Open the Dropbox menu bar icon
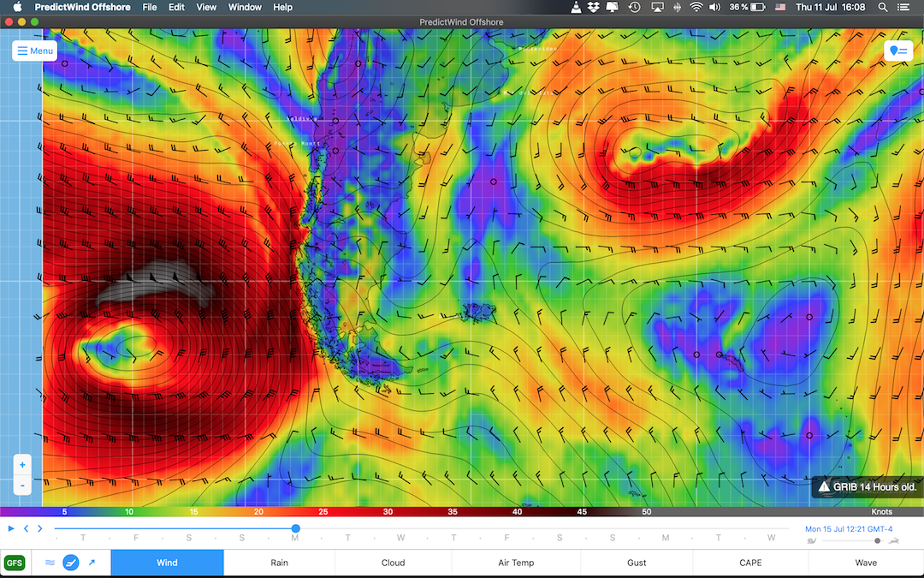The image size is (924, 578). [x=594, y=7]
